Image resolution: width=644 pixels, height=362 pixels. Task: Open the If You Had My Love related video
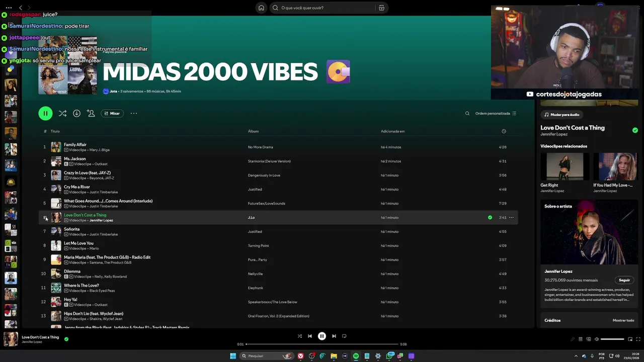coord(615,166)
